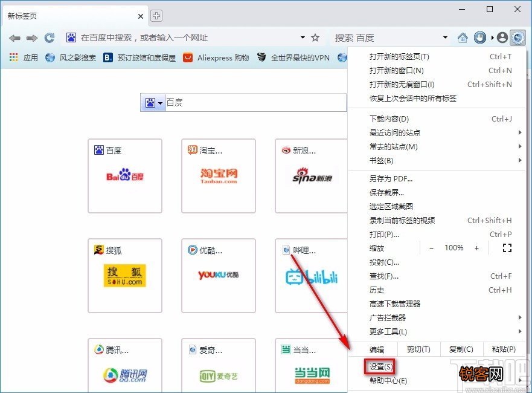The height and width of the screenshot is (393, 532).
Task: Expand the small arrow beside user icon
Action: (492, 37)
